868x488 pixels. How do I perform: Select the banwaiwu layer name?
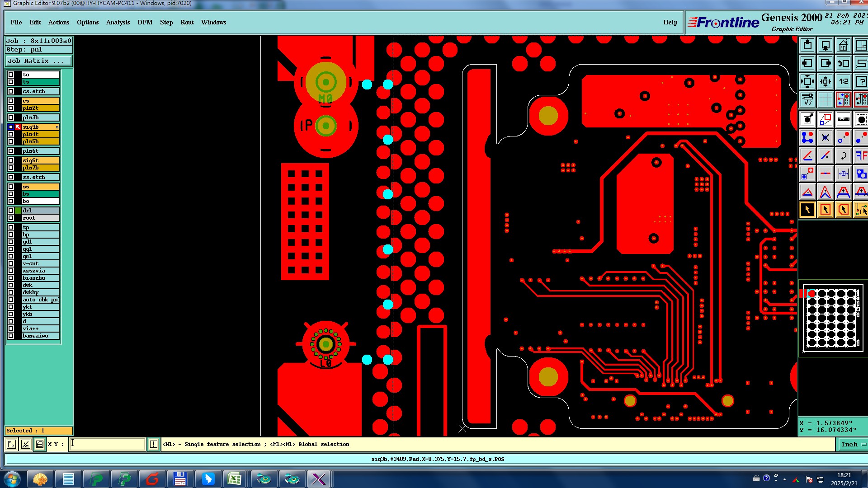click(x=40, y=336)
